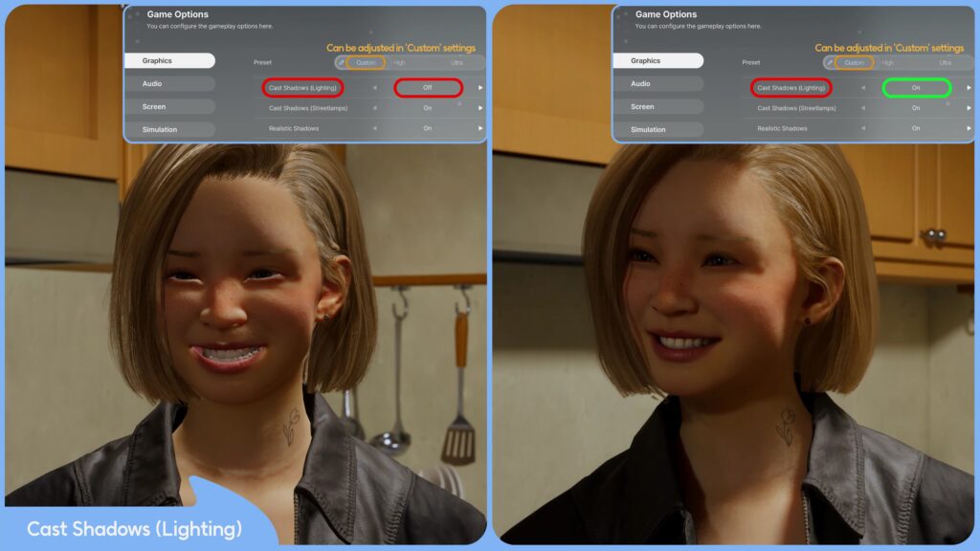
Task: Select the Ultra preset in the right panel
Action: (945, 62)
